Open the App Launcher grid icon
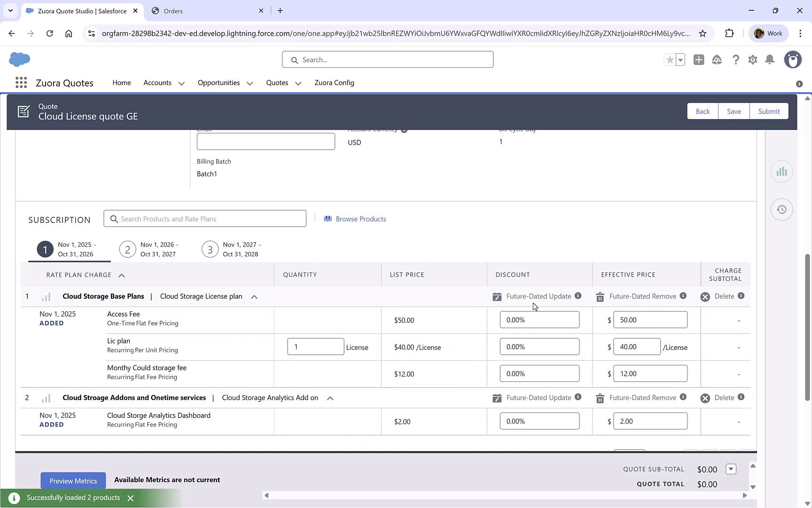 tap(21, 82)
